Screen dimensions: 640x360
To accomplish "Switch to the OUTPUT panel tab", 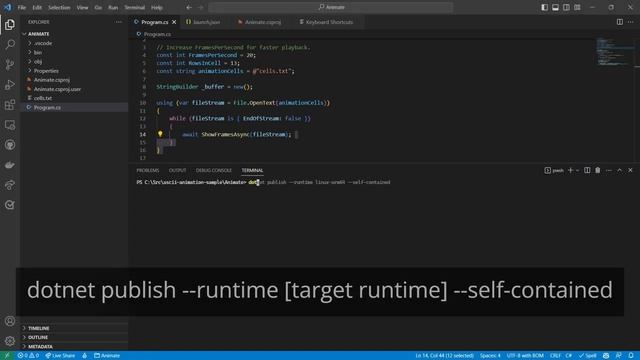I will 177,170.
